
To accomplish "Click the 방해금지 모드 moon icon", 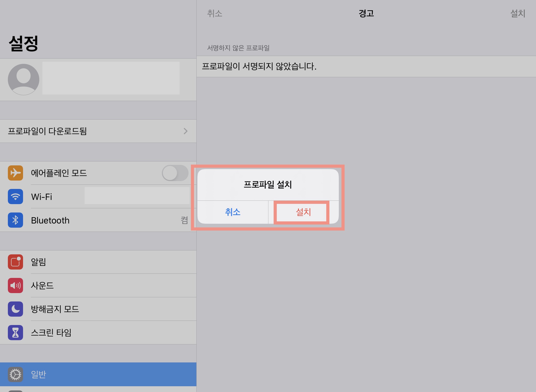I will 15,309.
